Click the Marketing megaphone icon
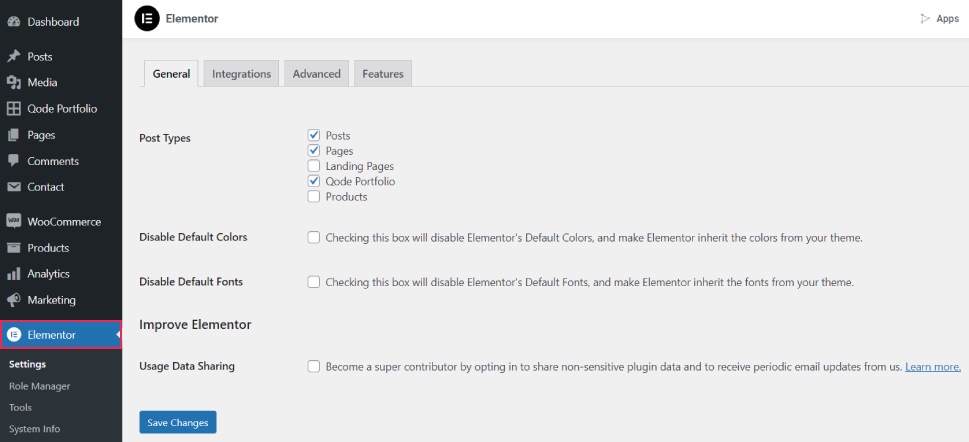969x442 pixels. 14,300
